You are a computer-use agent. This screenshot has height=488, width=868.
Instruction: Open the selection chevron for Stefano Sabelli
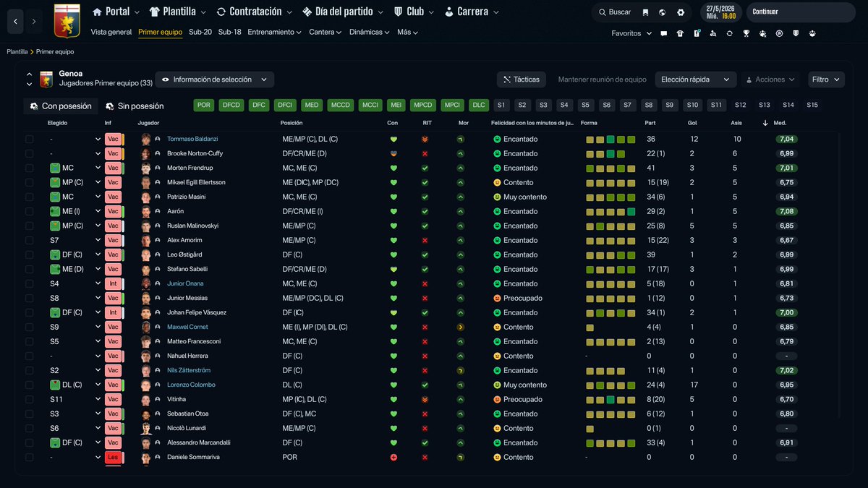pos(98,269)
